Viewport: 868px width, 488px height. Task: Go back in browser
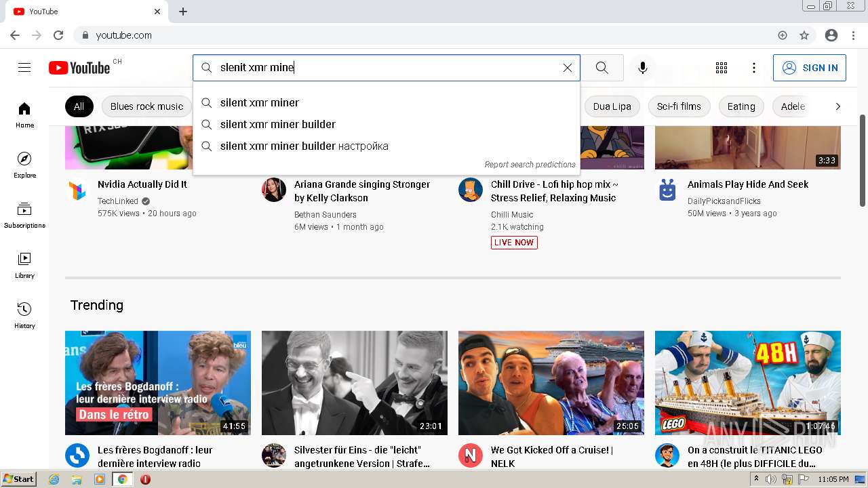[x=15, y=35]
